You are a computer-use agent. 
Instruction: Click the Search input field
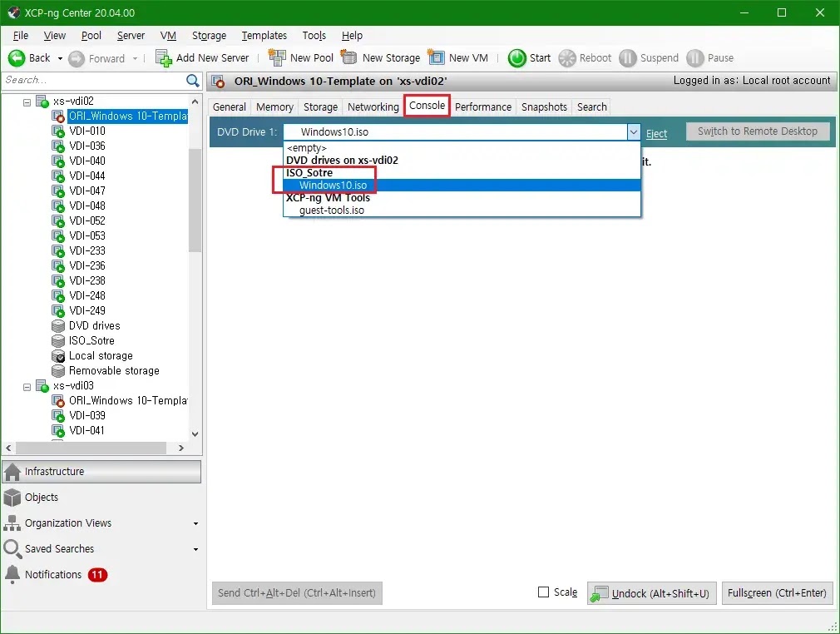[94, 81]
